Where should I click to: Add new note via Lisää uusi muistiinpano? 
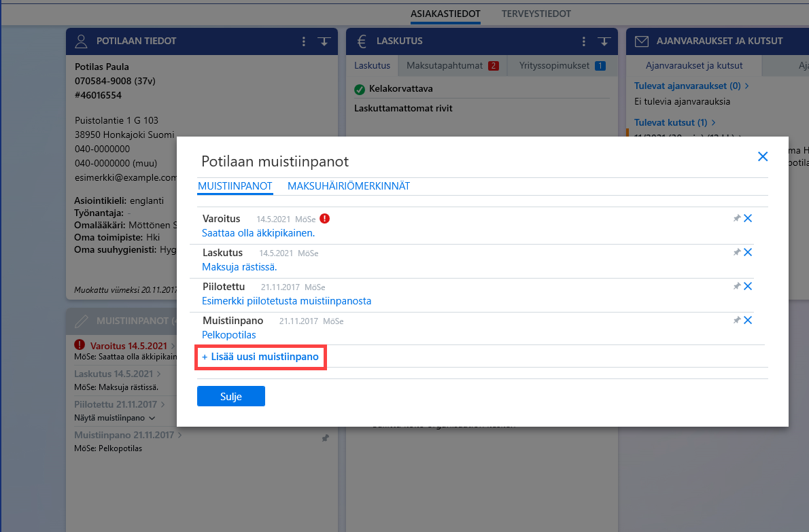pos(260,357)
